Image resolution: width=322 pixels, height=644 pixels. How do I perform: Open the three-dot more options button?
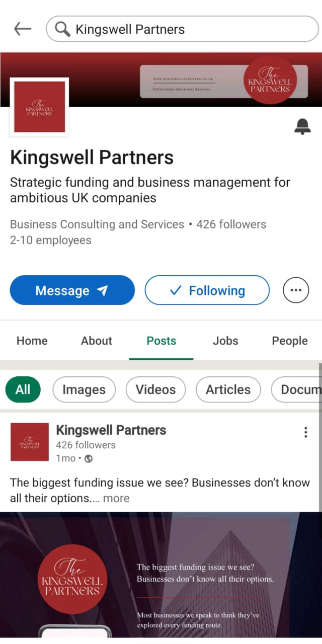[296, 290]
